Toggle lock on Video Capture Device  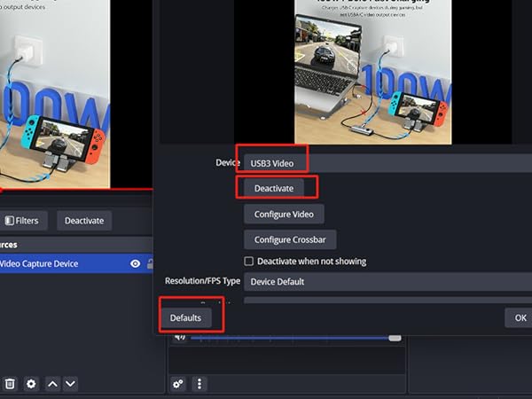[x=151, y=263]
